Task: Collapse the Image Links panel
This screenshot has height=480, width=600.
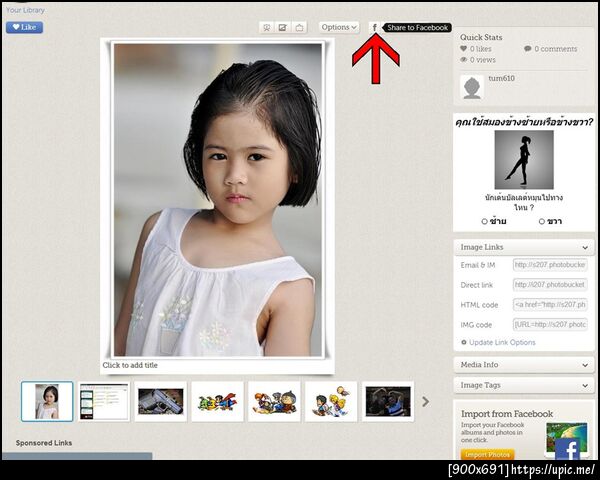Action: (524, 247)
